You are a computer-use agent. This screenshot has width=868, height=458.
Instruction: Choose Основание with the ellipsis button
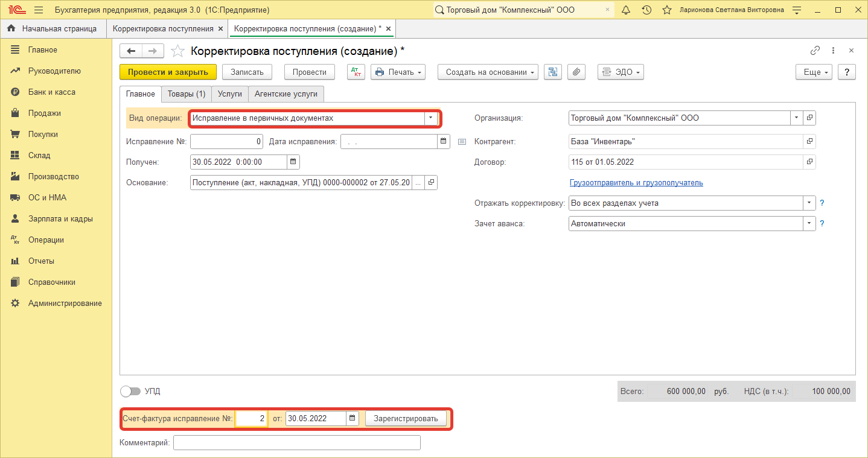pos(418,182)
